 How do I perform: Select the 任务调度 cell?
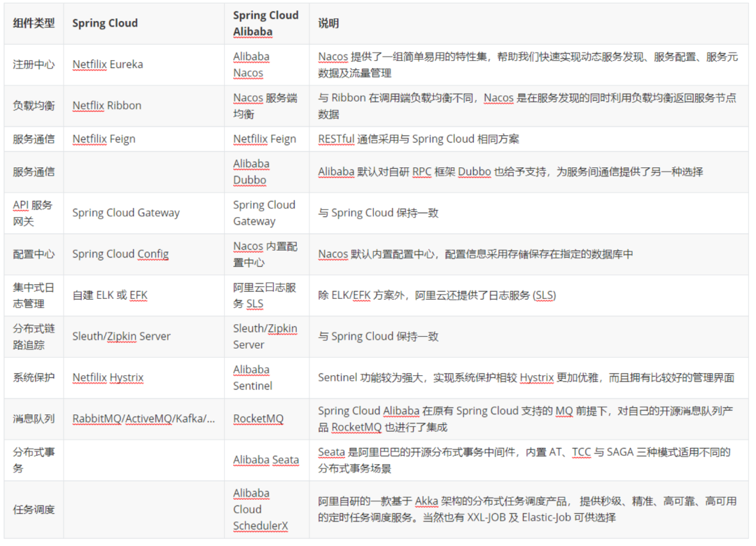(x=34, y=510)
